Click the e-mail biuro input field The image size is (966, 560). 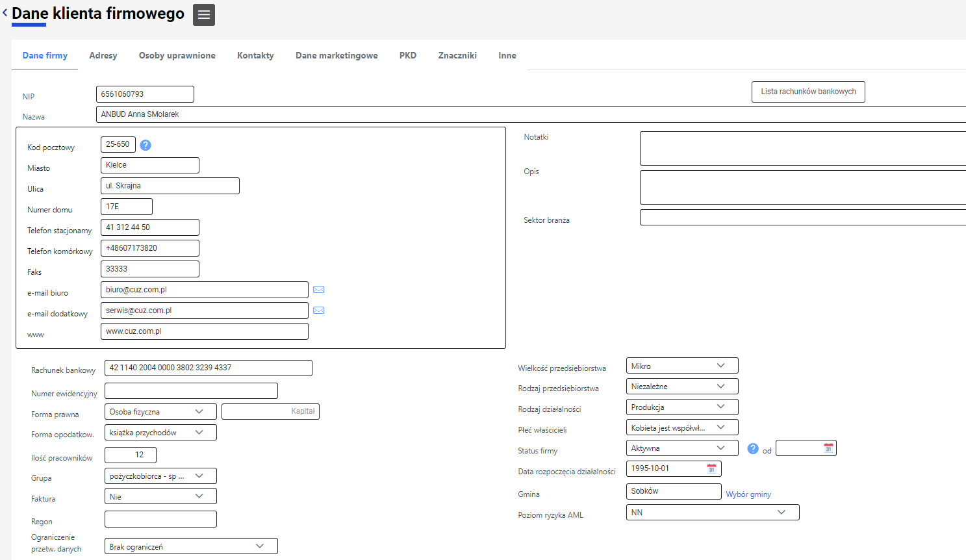point(205,290)
